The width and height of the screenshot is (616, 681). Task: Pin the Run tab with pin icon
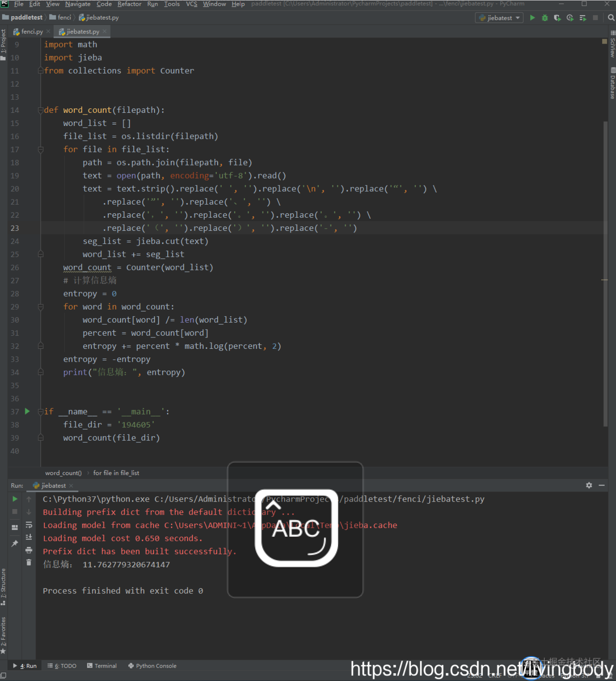[15, 543]
